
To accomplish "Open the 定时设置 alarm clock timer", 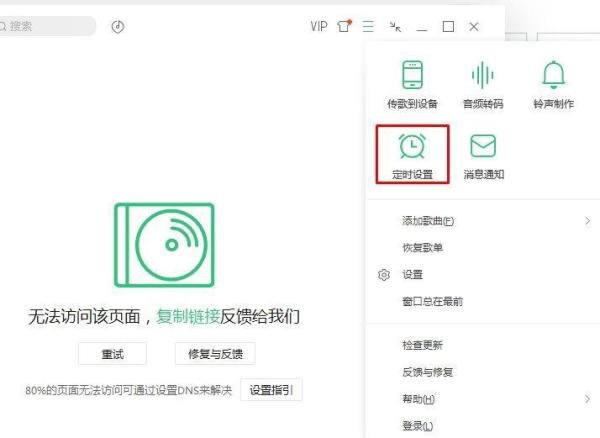I will click(412, 154).
